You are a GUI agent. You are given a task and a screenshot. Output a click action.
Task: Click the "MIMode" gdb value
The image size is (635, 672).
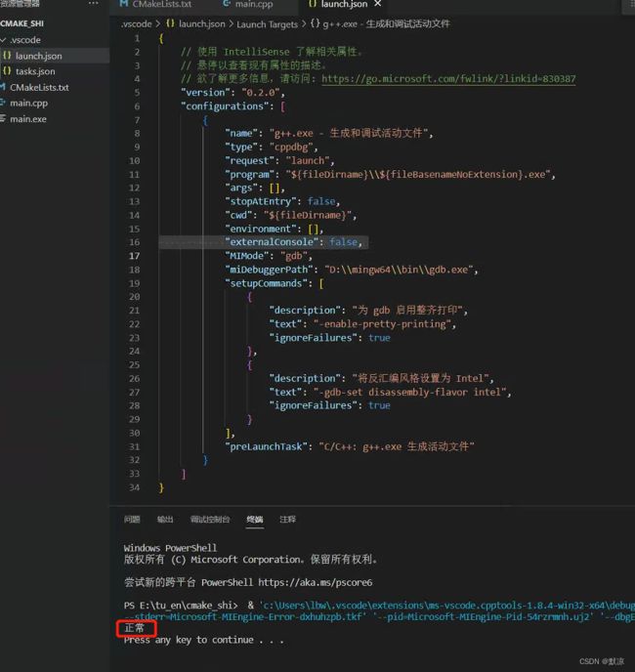(294, 256)
